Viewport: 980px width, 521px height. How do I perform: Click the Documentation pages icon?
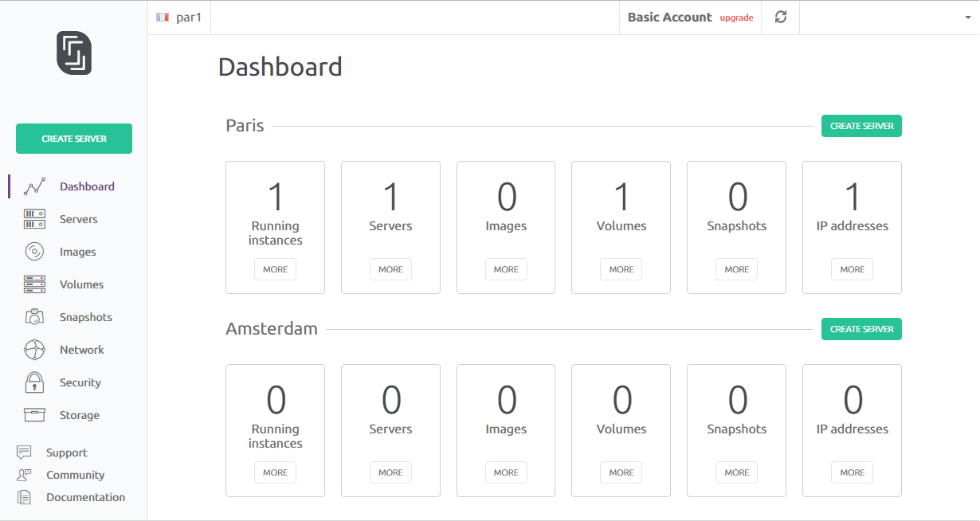click(24, 497)
